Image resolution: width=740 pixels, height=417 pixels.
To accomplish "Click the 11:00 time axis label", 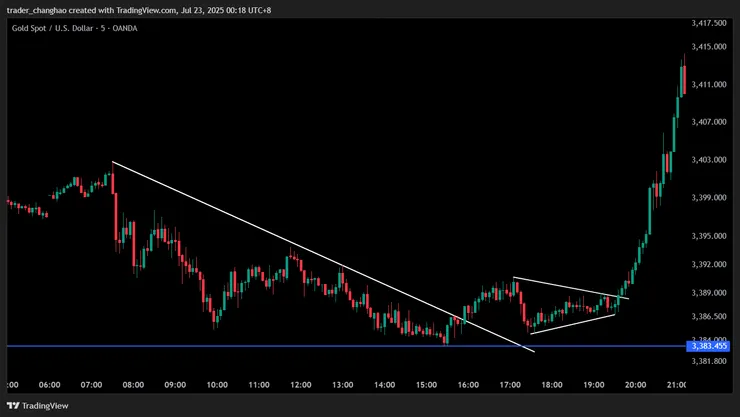I will 259,385.
